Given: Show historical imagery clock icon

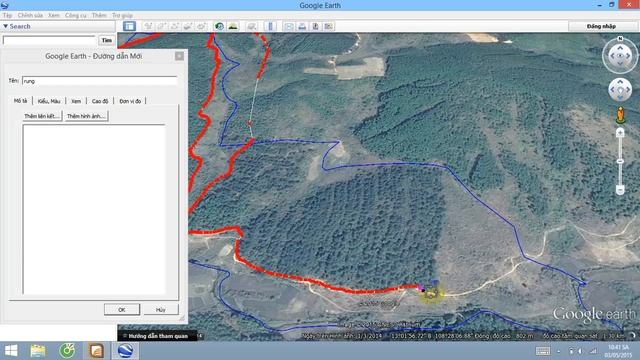Looking at the screenshot, I should tap(219, 26).
